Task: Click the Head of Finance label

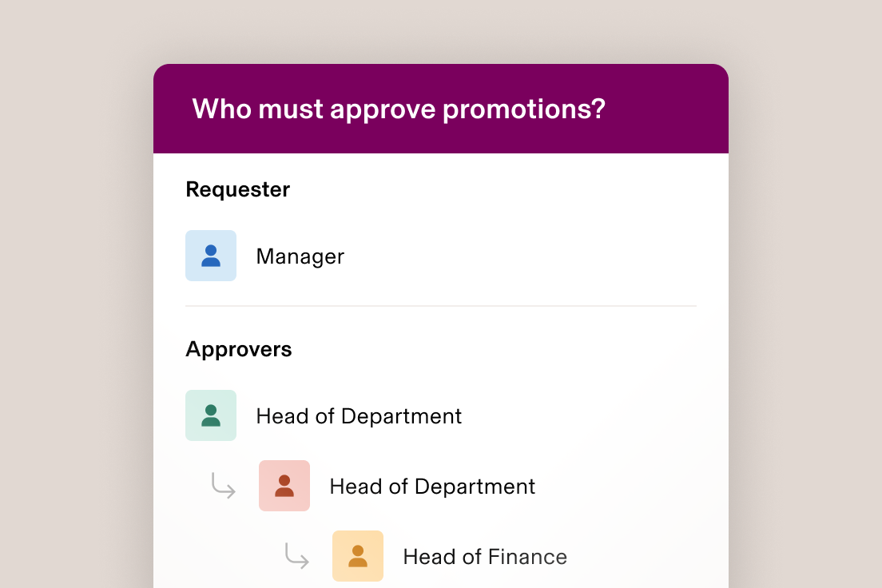Action: [485, 556]
